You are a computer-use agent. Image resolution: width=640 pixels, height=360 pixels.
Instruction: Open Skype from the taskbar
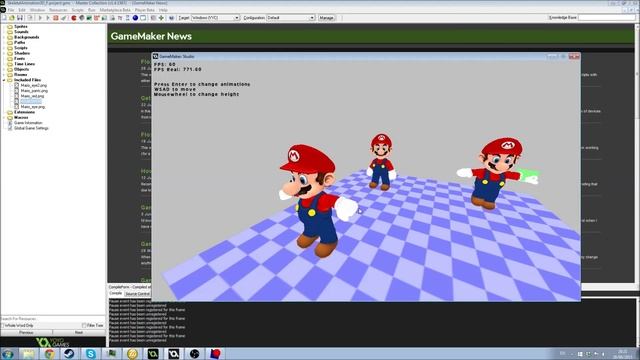click(91, 354)
